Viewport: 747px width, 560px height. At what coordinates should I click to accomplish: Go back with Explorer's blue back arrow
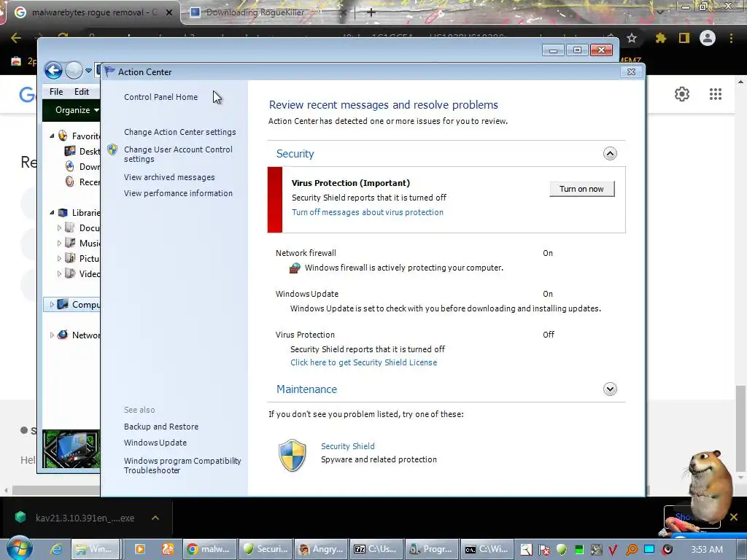click(53, 71)
